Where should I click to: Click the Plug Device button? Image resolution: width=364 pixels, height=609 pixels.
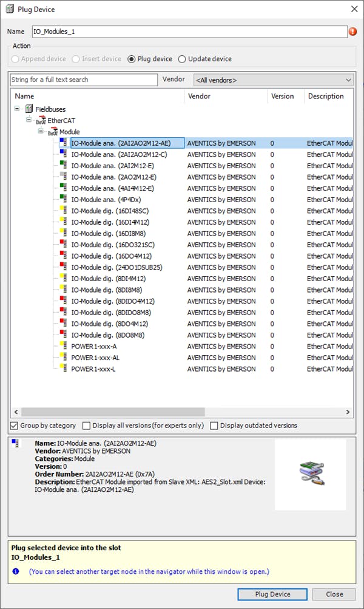(x=272, y=594)
